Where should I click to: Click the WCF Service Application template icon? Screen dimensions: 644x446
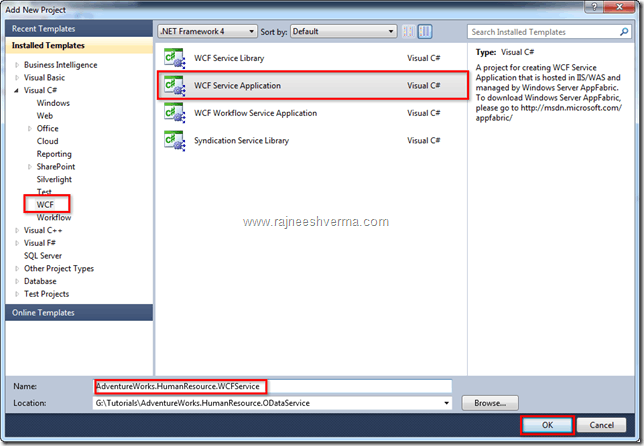coord(175,86)
